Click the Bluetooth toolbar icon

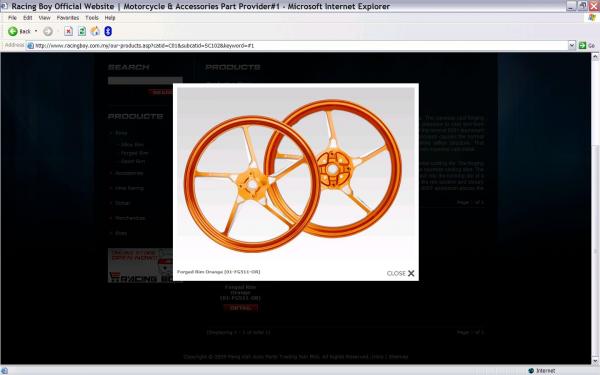108,31
